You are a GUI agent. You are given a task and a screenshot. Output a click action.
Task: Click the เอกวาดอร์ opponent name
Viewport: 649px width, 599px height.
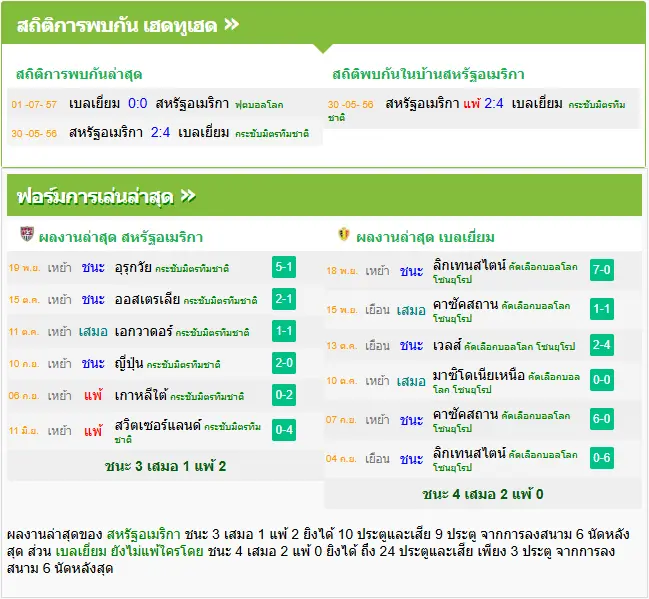pyautogui.click(x=143, y=332)
